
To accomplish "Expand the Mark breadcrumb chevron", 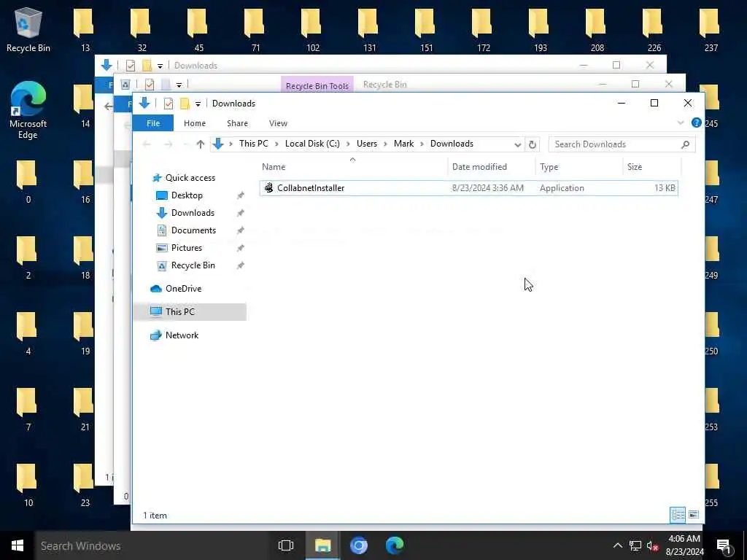I will (422, 144).
